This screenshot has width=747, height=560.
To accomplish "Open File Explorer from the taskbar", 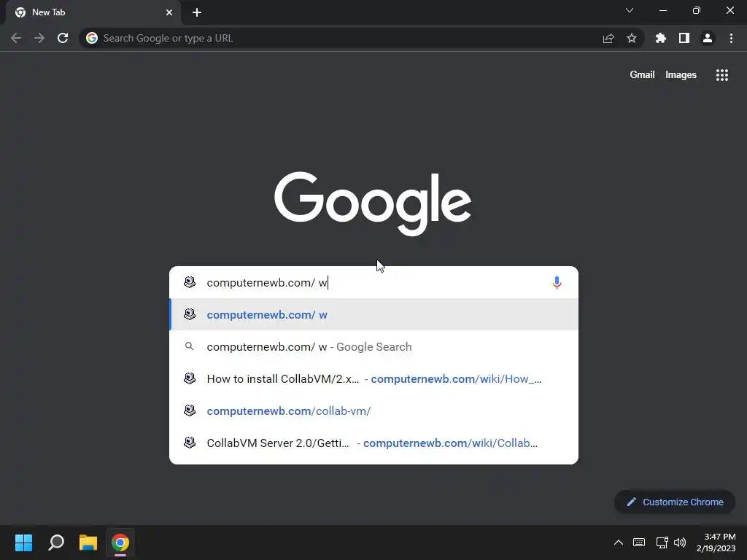I will click(x=88, y=542).
